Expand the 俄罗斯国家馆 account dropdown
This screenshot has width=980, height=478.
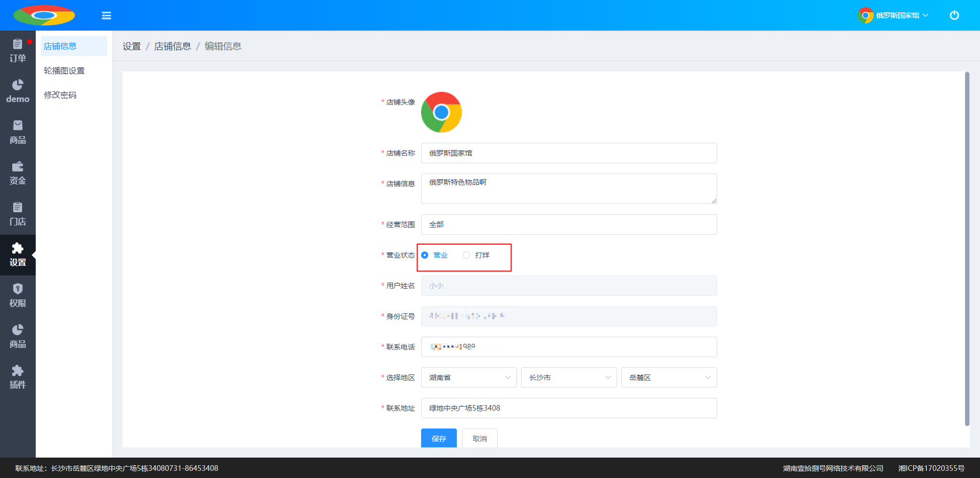pos(902,15)
